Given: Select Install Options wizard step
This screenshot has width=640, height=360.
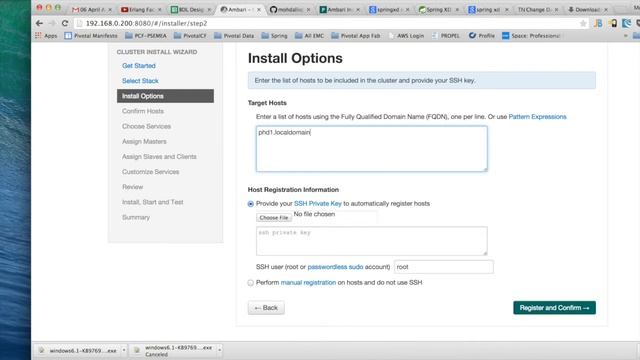Looking at the screenshot, I should click(165, 96).
